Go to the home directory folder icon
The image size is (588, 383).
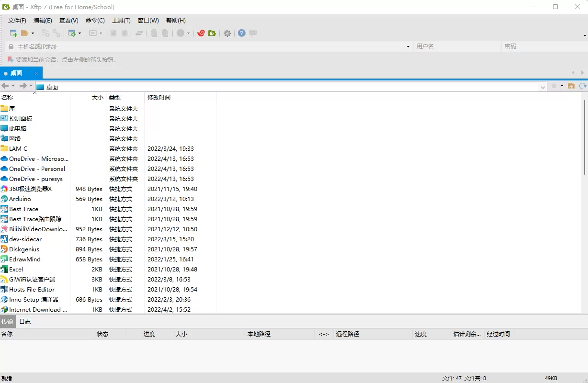point(571,86)
